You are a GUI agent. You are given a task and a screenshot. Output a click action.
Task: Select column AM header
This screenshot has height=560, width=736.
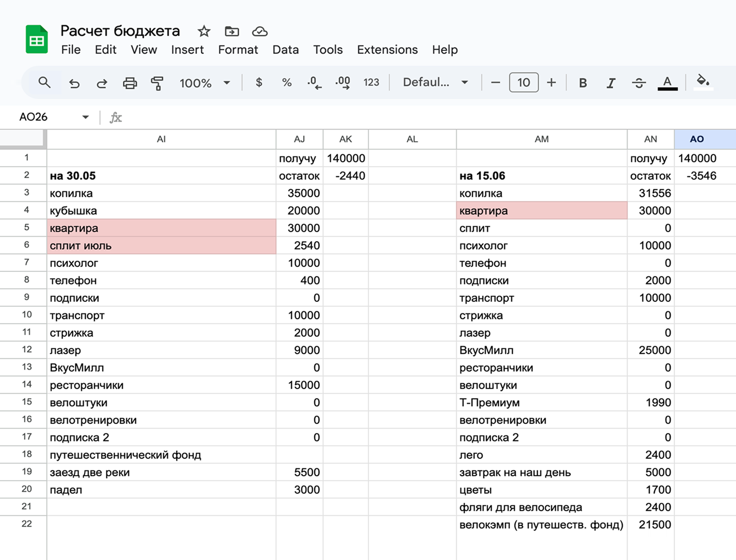coord(541,140)
